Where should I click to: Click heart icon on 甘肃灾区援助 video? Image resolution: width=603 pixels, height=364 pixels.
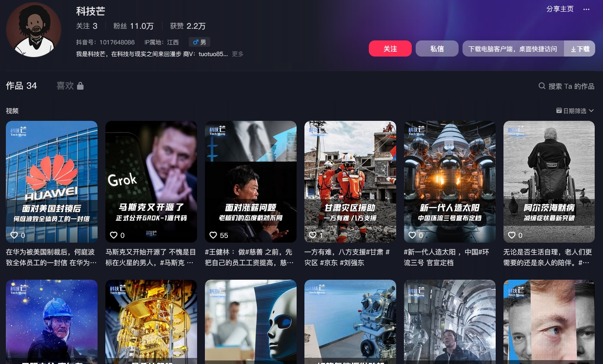313,235
